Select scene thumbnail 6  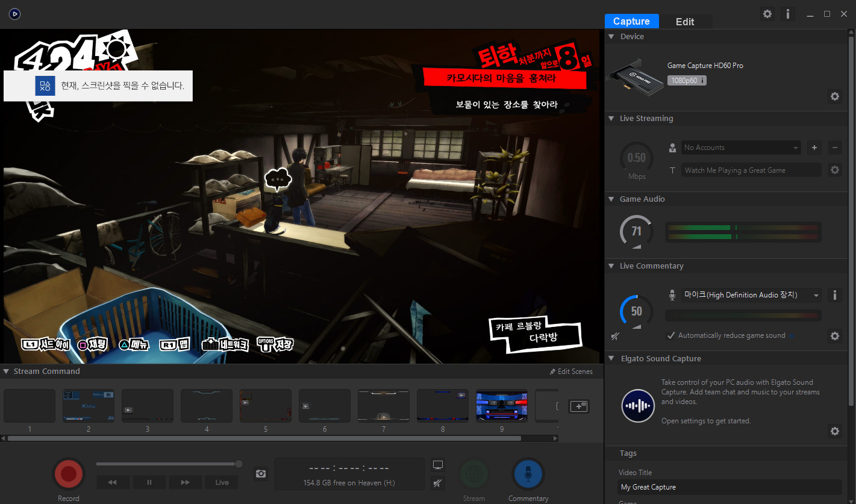[x=325, y=406]
